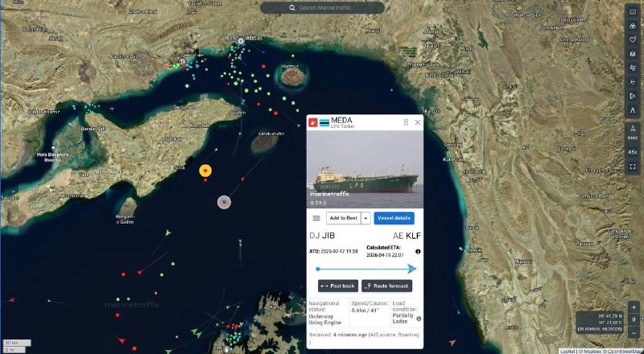
Task: Click Add to fleet button
Action: [x=344, y=218]
